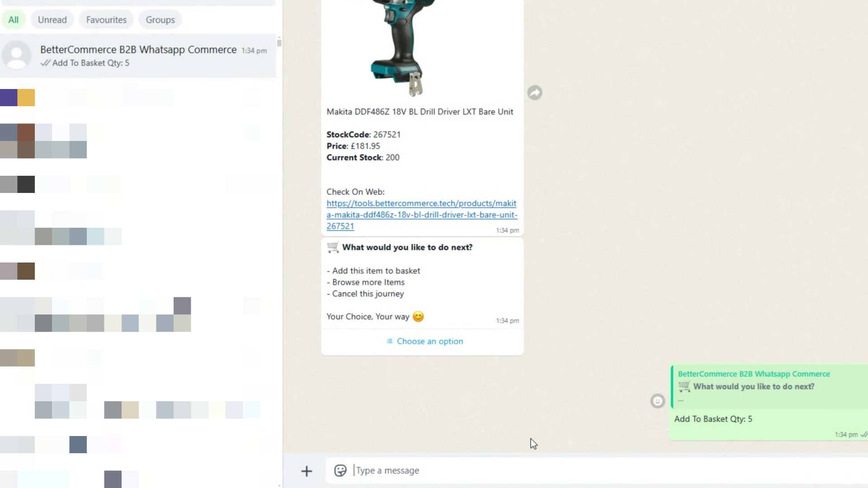The height and width of the screenshot is (488, 868).
Task: Click the double-tick read receipt on sent message
Action: coord(863,434)
